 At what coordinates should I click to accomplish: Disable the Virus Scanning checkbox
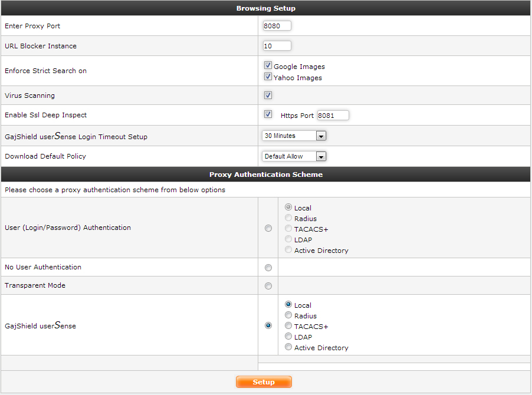pyautogui.click(x=268, y=96)
